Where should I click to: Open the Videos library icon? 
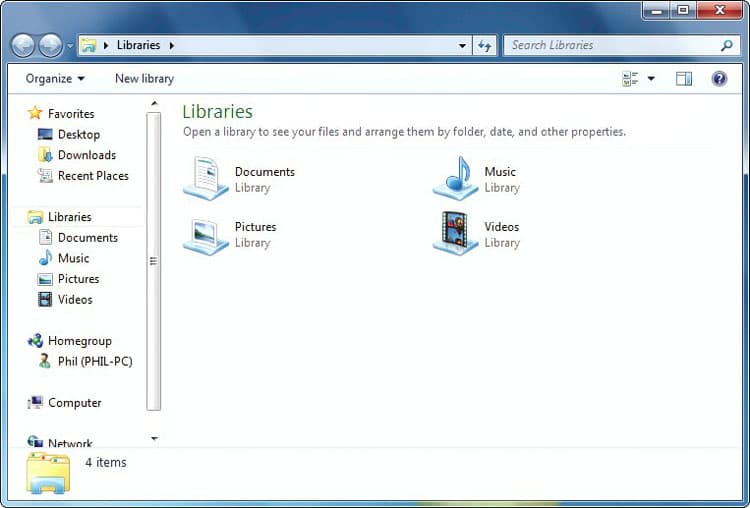[x=456, y=234]
